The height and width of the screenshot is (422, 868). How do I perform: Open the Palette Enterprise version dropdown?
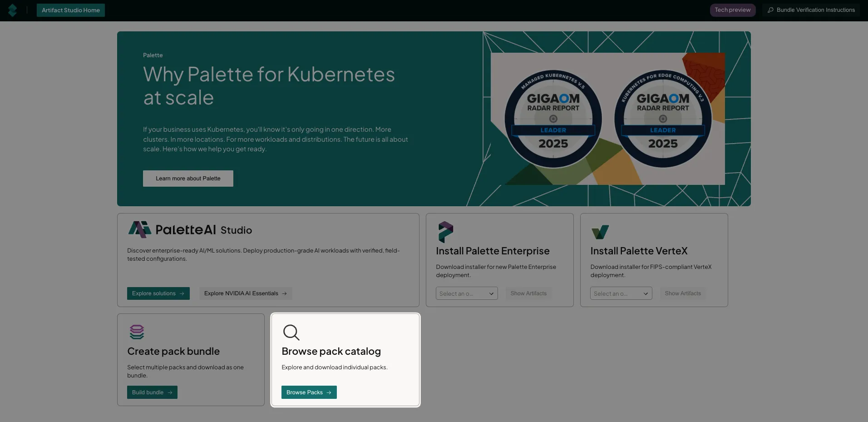coord(467,293)
